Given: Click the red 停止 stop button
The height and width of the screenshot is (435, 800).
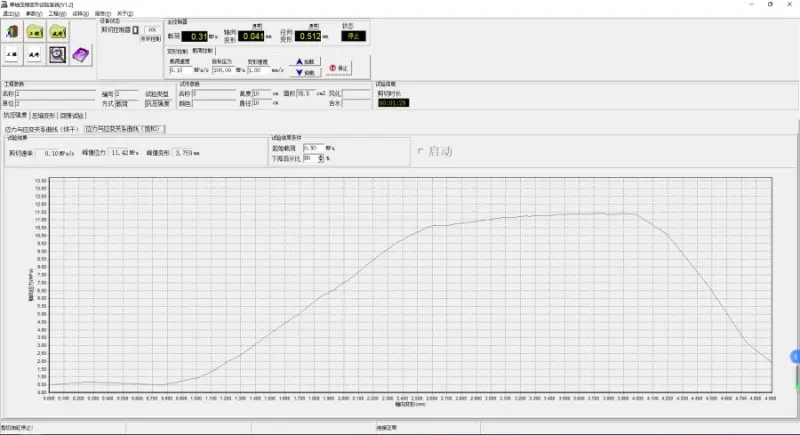Looking at the screenshot, I should [338, 68].
